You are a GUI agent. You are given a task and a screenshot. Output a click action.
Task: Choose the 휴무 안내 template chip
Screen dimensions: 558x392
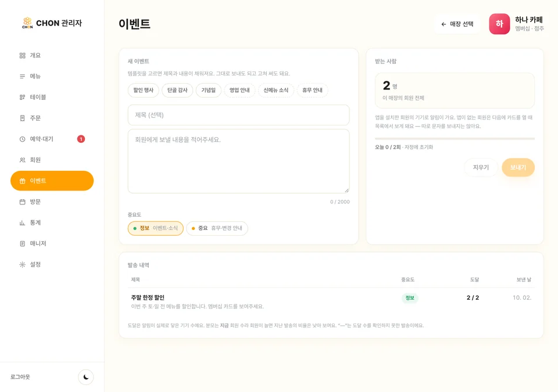(x=313, y=91)
